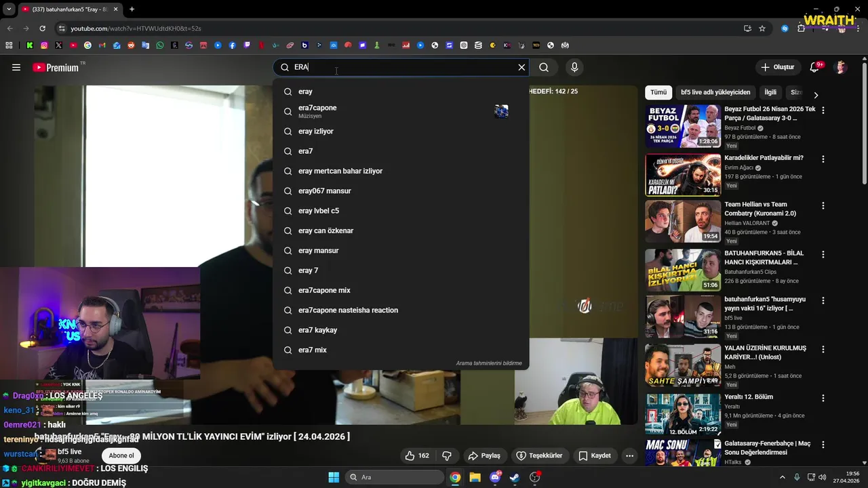This screenshot has height=488, width=868.
Task: Pick the "eray067 mansur" suggestion
Action: pos(401,191)
